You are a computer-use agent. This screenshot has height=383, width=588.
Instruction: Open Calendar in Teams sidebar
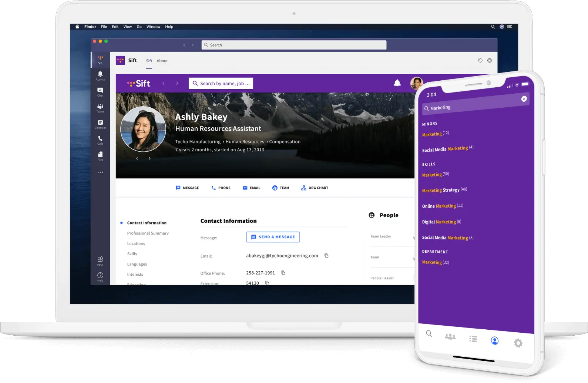pyautogui.click(x=100, y=124)
